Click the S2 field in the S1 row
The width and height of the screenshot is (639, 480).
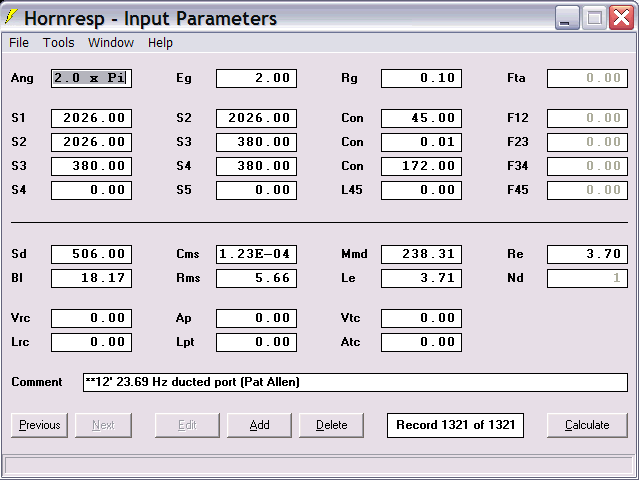click(x=256, y=118)
